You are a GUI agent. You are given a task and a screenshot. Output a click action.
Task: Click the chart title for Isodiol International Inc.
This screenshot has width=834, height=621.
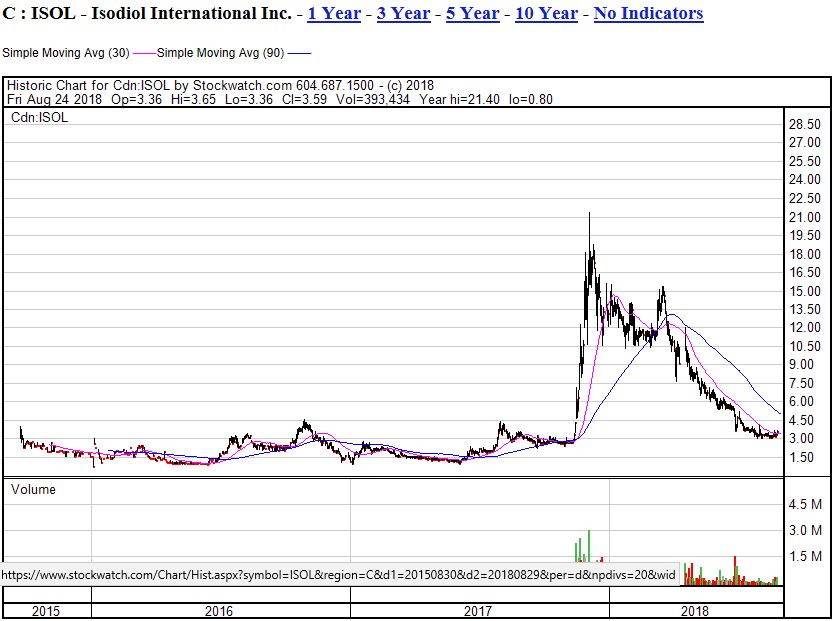tap(151, 13)
